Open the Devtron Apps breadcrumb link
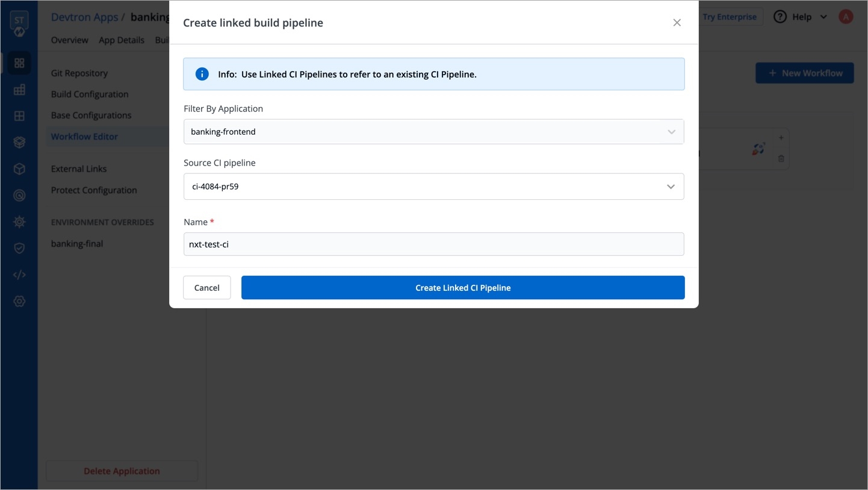This screenshot has width=868, height=490. [x=84, y=17]
